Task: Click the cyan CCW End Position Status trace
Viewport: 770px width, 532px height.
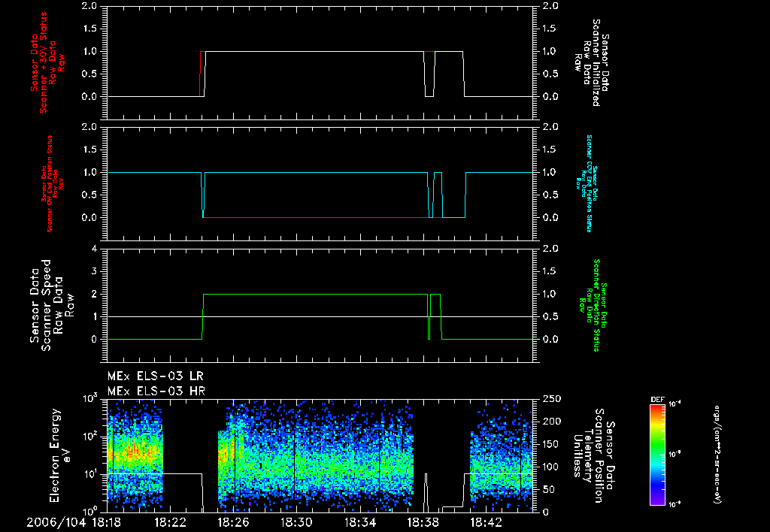Action: (x=314, y=172)
